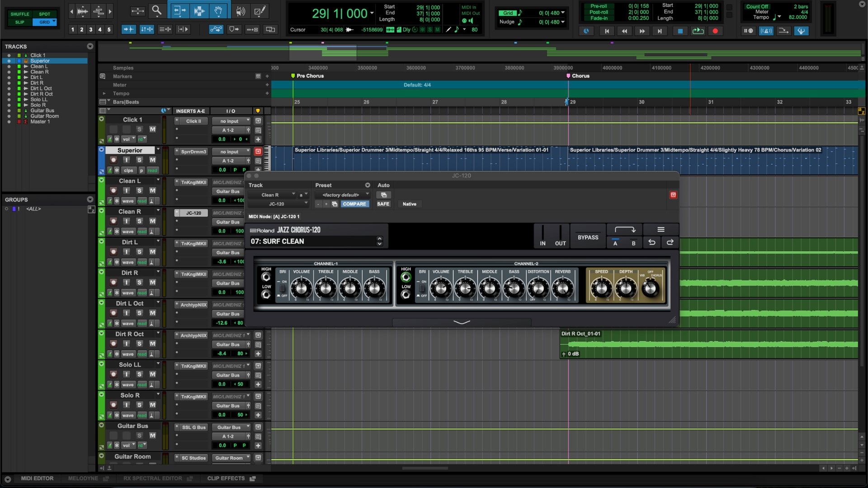Click the red Record transport button
This screenshot has height=488, width=868.
[x=715, y=31]
